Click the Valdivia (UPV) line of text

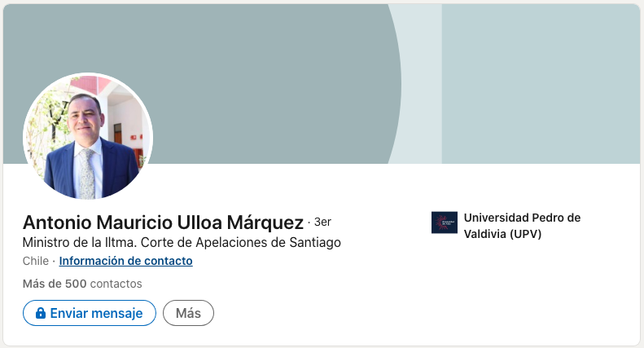pyautogui.click(x=502, y=234)
